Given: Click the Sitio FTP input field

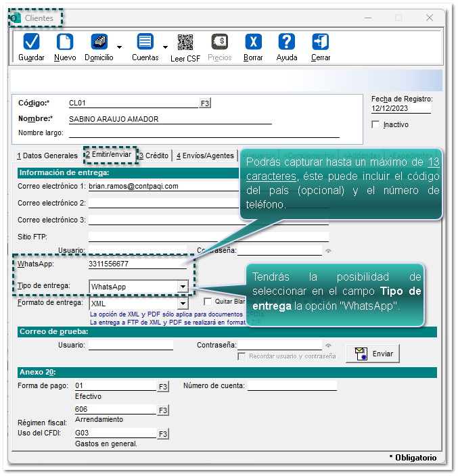Looking at the screenshot, I should click(x=208, y=237).
